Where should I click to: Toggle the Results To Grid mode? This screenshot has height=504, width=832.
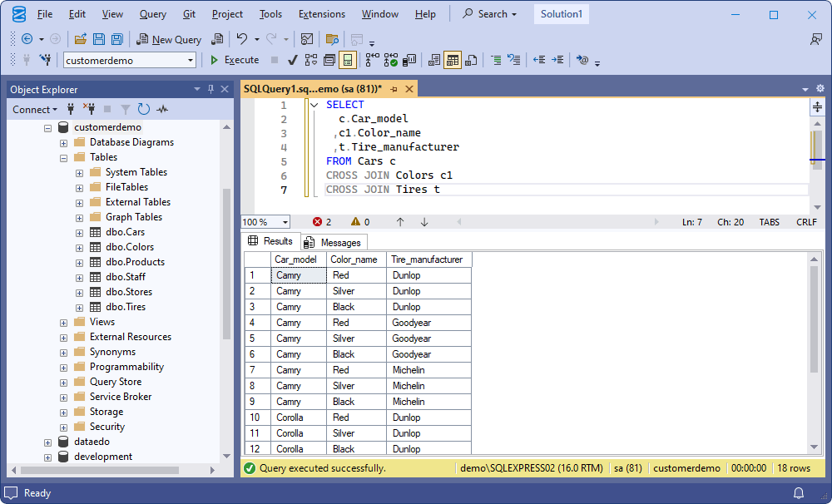pos(453,59)
